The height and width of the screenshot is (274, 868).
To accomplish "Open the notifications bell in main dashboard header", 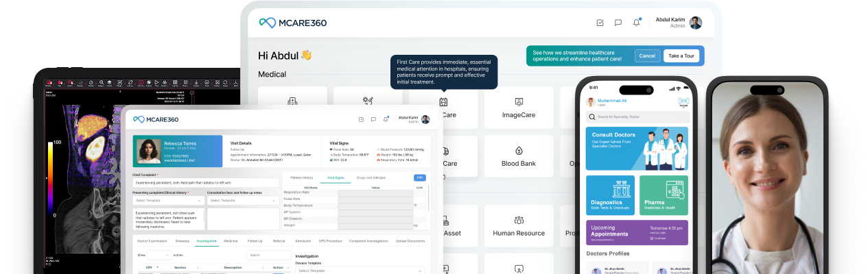I will pos(636,23).
